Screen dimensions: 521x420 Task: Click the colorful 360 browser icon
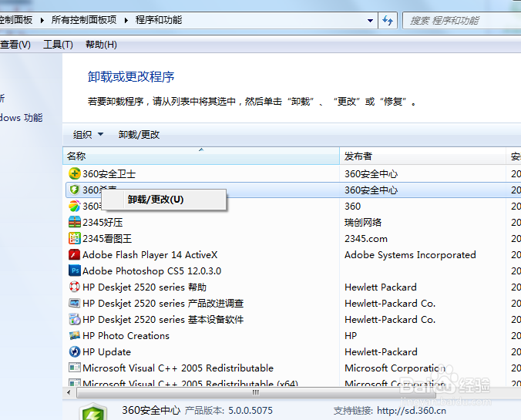pos(75,206)
